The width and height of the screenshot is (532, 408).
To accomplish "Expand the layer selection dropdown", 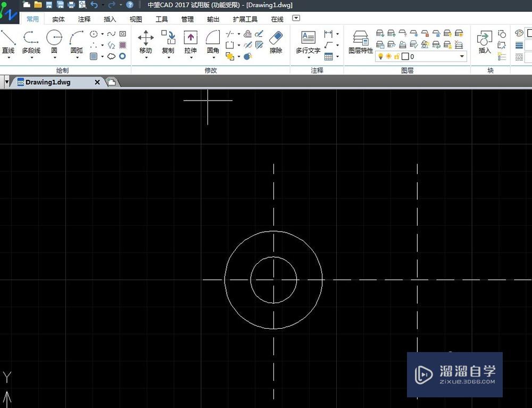I will [462, 56].
